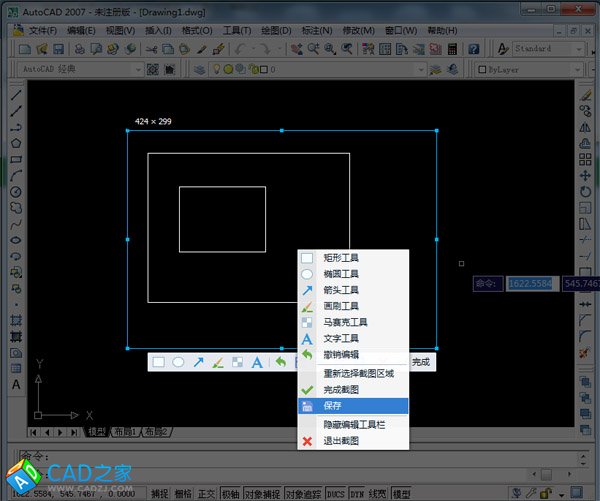
Task: Switch to the 布局1 layout tab
Action: (125, 432)
